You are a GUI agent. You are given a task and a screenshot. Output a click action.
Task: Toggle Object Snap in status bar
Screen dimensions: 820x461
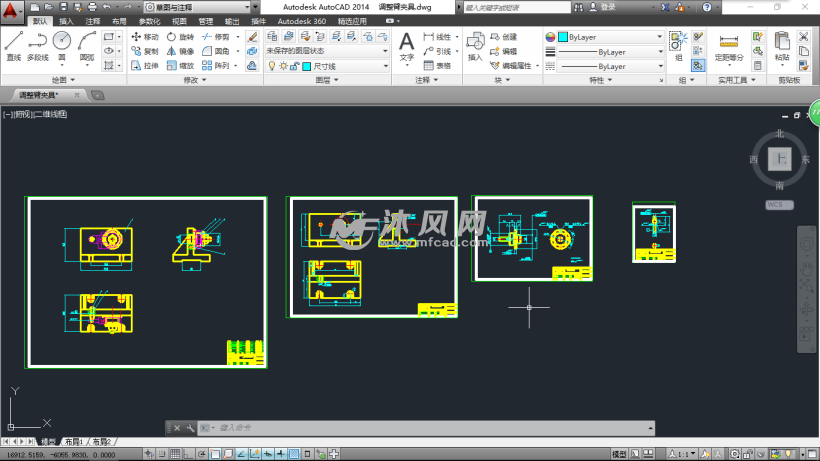215,454
